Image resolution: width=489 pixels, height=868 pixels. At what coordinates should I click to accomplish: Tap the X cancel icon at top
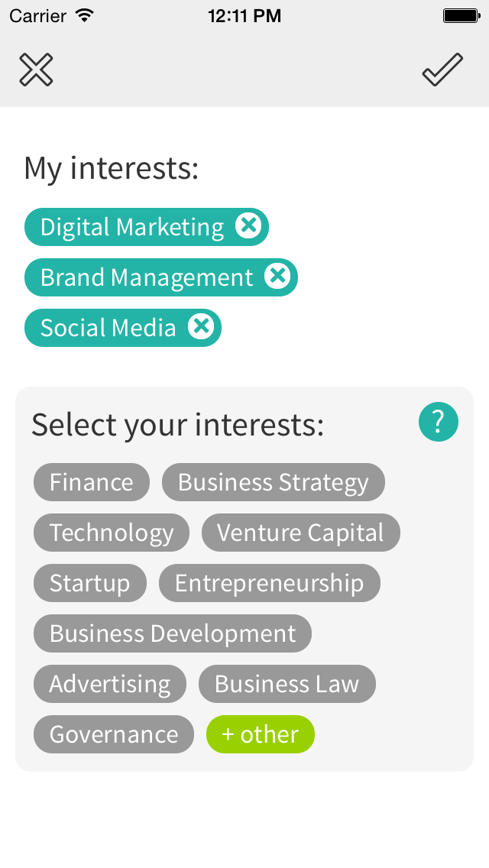click(36, 70)
